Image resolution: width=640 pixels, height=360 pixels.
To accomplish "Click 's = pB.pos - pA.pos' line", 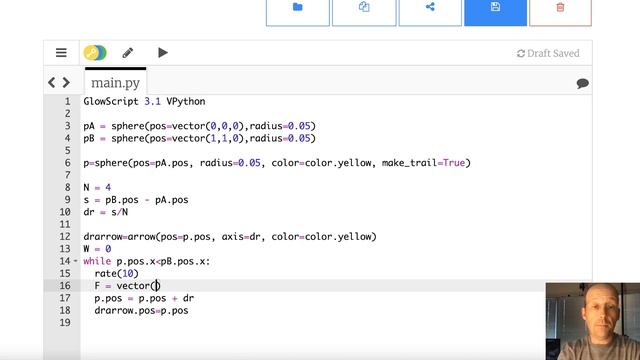I will coord(136,200).
